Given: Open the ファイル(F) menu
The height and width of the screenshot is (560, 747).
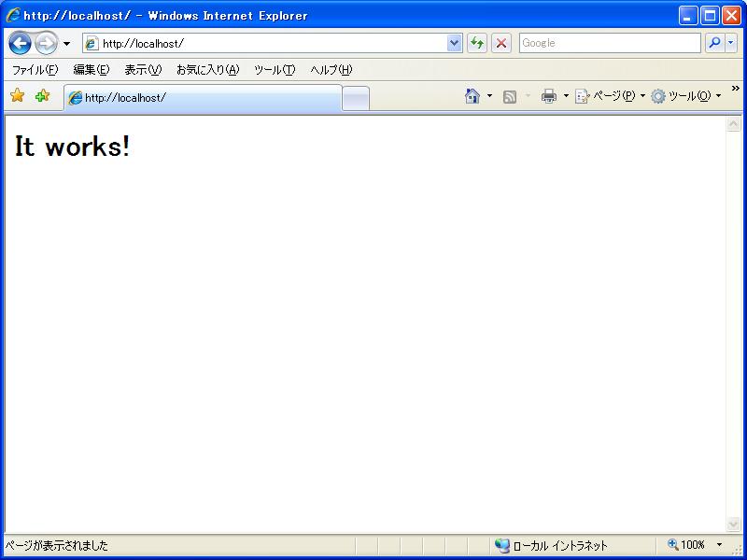Looking at the screenshot, I should point(35,70).
